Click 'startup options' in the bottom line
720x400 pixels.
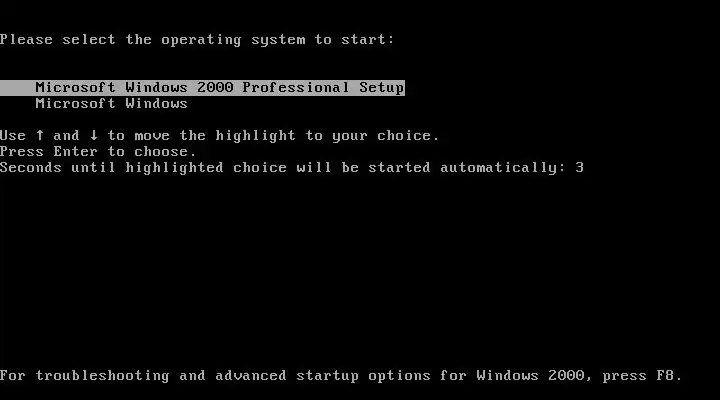(x=363, y=376)
